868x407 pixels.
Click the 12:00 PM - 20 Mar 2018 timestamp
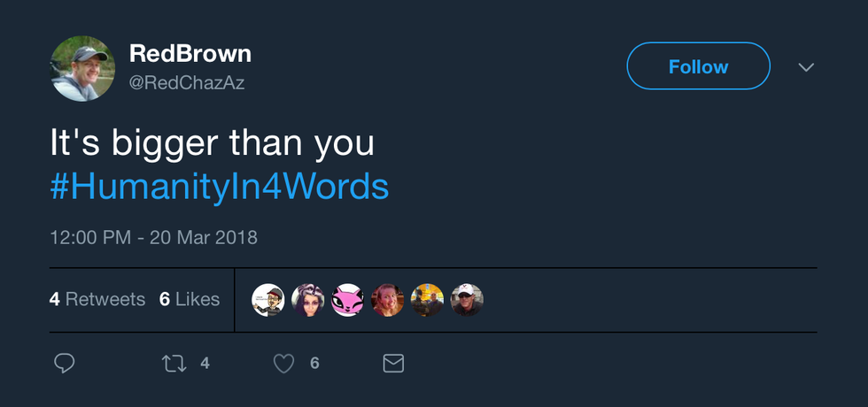pos(153,237)
